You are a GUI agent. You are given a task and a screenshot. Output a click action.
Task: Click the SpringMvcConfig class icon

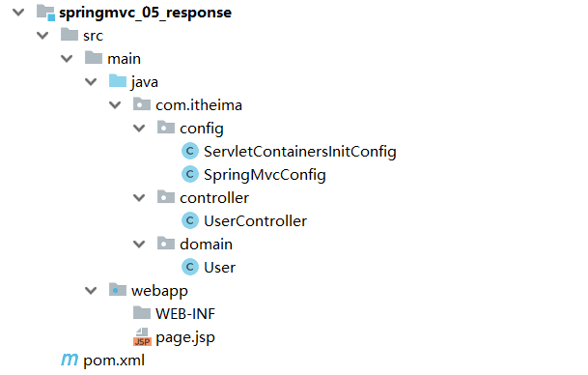coord(190,174)
